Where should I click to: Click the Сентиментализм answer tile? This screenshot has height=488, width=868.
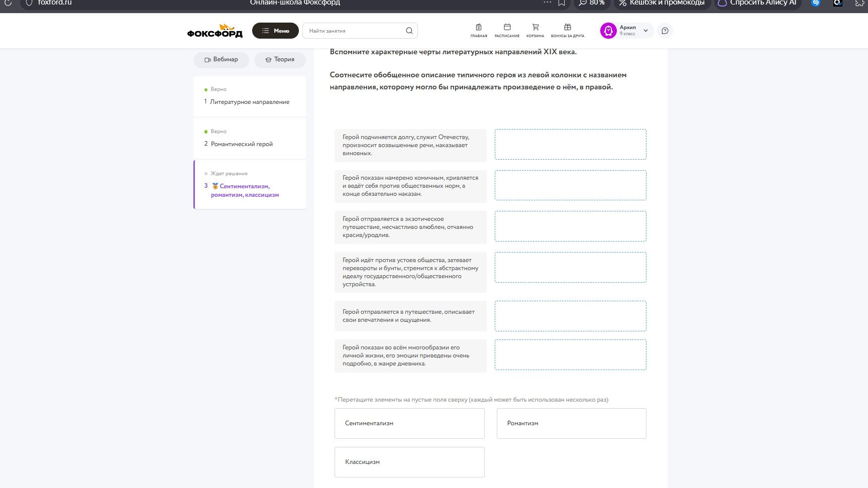point(409,423)
